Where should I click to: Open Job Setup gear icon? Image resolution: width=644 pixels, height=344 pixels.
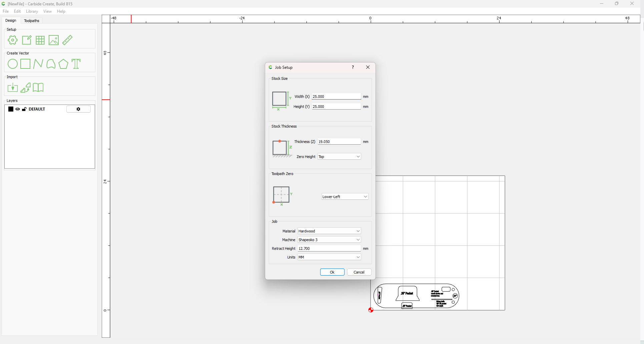13,40
